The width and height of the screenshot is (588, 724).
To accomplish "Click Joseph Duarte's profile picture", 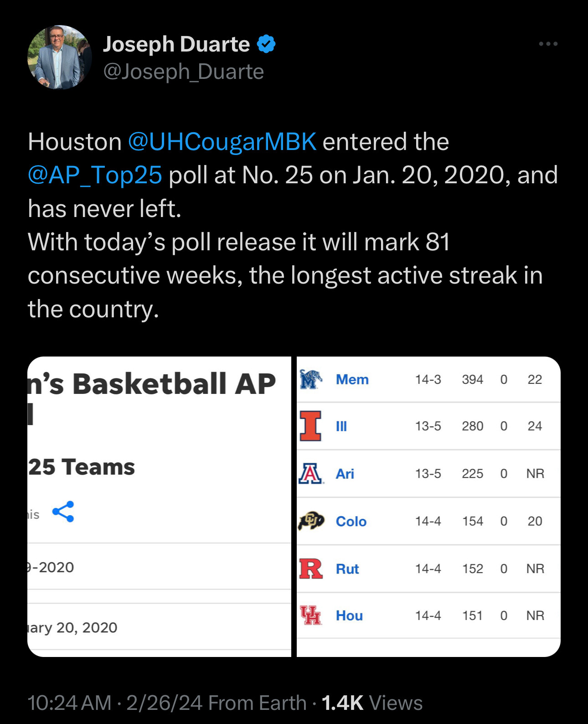I will pyautogui.click(x=60, y=57).
